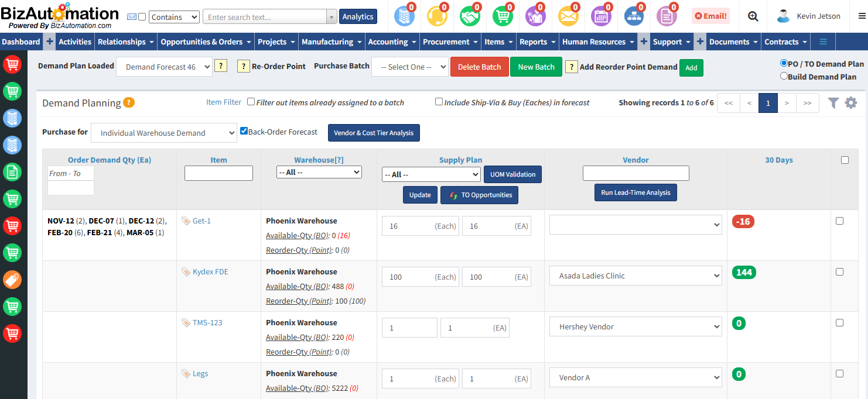Click the small mail icon beside search filter
The width and height of the screenshot is (868, 399).
tap(132, 17)
